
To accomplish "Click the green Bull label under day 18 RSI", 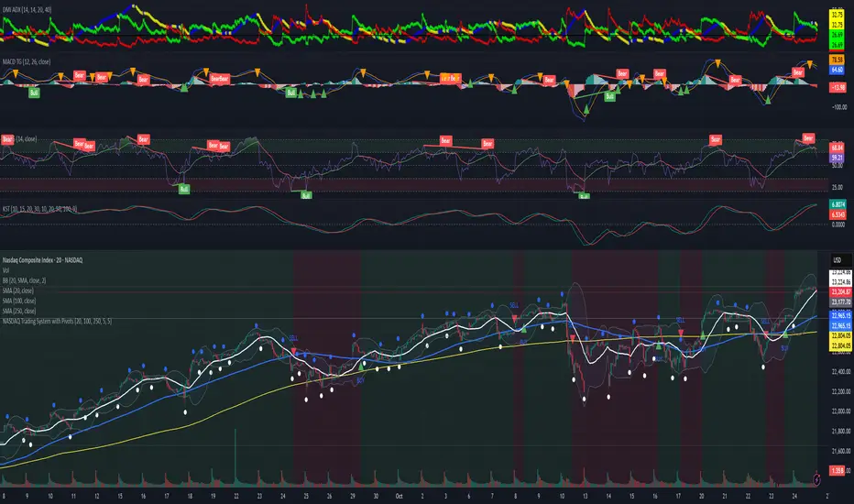I will click(x=184, y=189).
